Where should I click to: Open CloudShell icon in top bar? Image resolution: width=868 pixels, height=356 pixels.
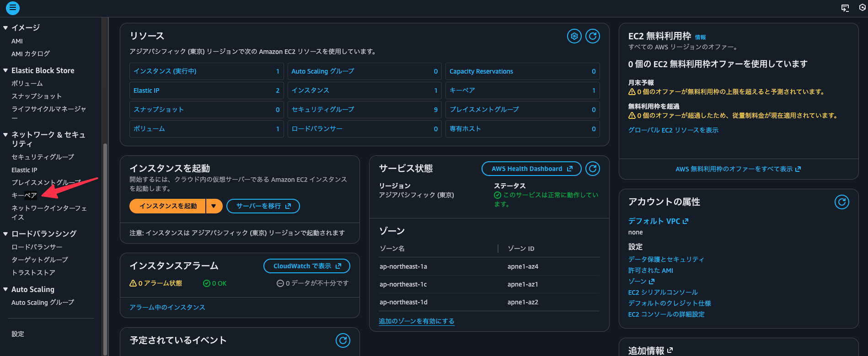pyautogui.click(x=845, y=8)
